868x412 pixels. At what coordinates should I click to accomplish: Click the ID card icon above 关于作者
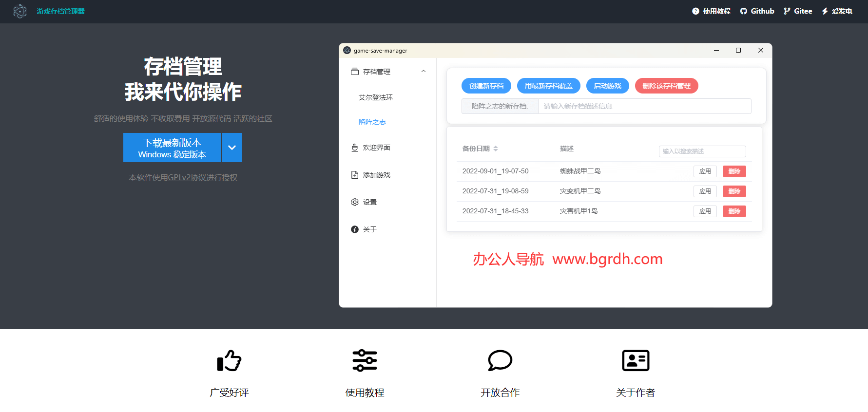click(x=636, y=361)
